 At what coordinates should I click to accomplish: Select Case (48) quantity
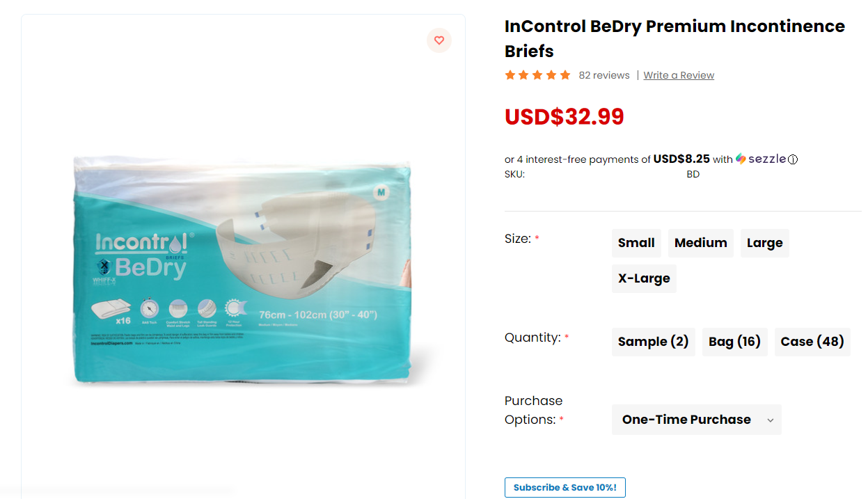812,342
